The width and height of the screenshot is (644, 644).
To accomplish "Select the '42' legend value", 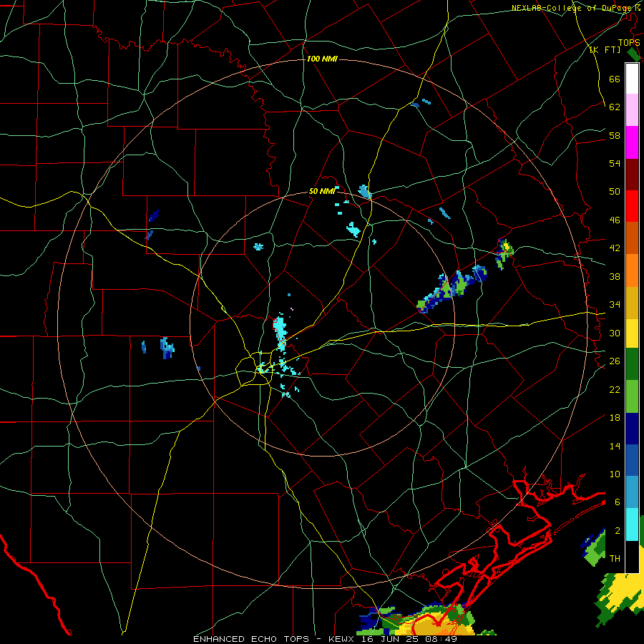I will point(615,248).
